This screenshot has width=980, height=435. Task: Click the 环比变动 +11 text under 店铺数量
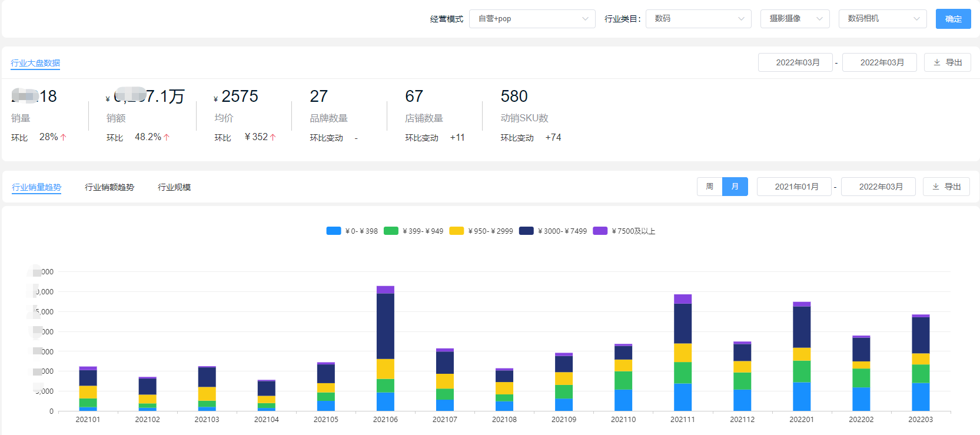coord(435,138)
